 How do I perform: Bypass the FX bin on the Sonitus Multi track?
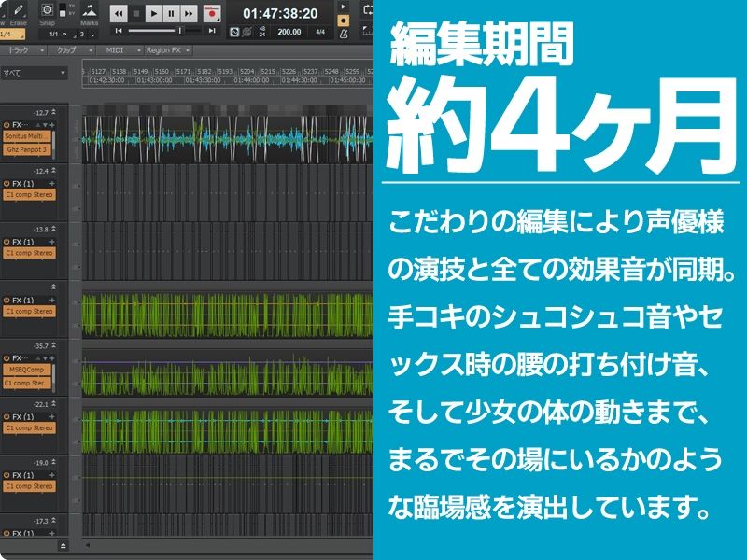(x=6, y=124)
